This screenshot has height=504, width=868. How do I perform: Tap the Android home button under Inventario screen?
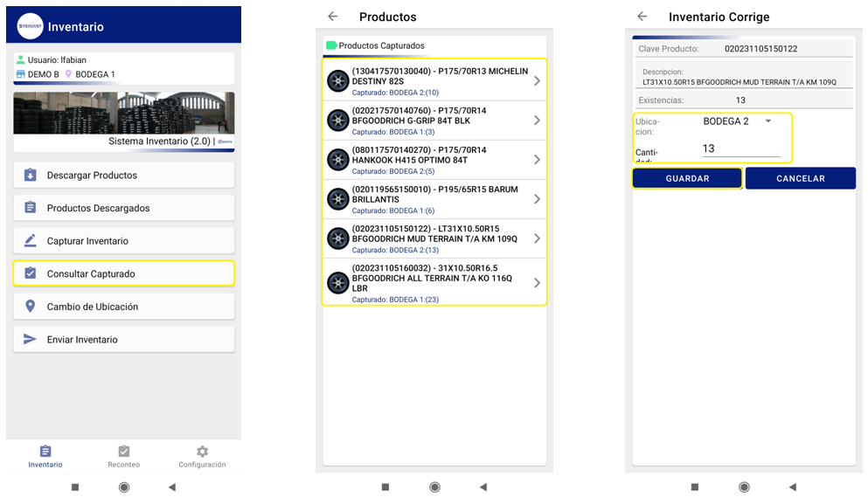tap(124, 487)
